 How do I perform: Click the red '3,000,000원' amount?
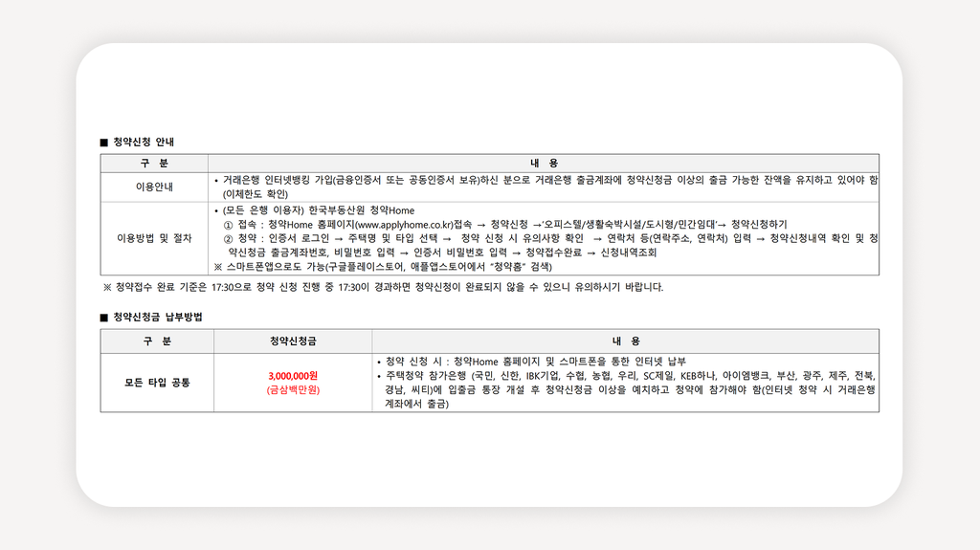(x=293, y=376)
